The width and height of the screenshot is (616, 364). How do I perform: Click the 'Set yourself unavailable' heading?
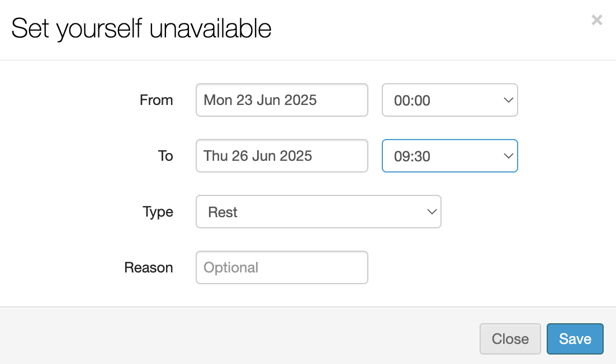pyautogui.click(x=141, y=28)
